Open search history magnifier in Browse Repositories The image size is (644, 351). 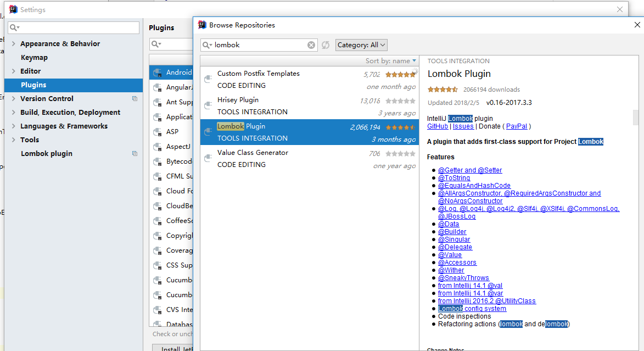208,45
